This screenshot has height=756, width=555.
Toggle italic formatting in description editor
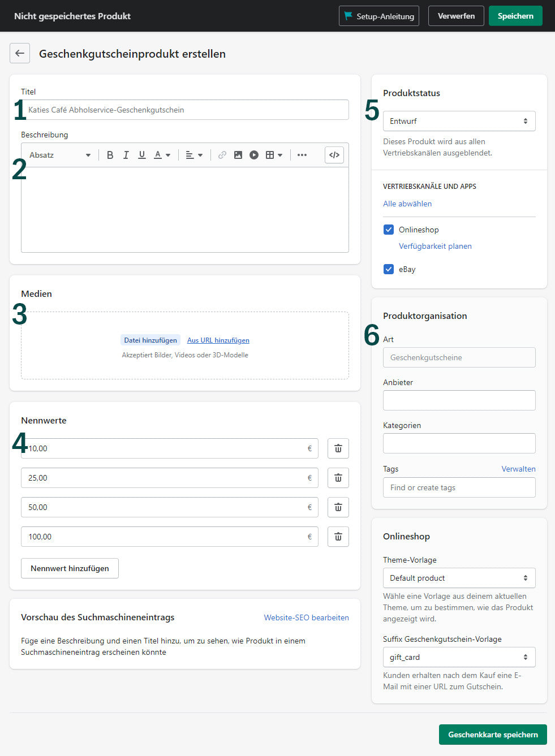tap(126, 155)
